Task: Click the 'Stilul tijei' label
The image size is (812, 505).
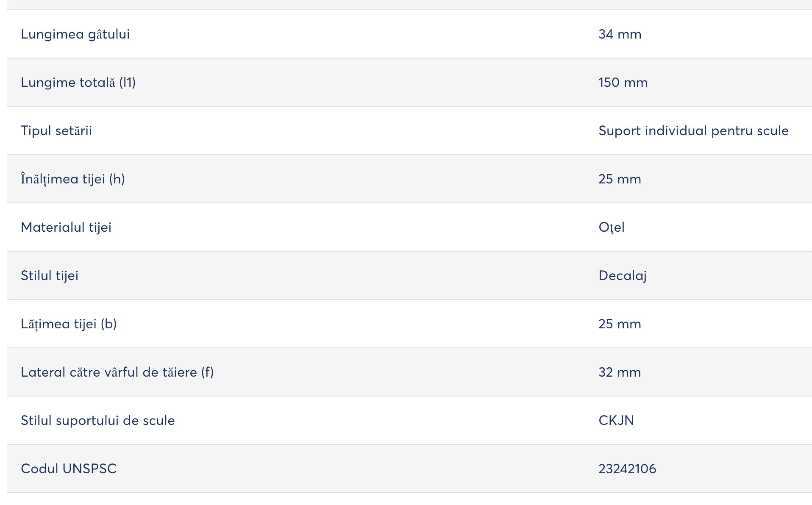Action: [50, 275]
